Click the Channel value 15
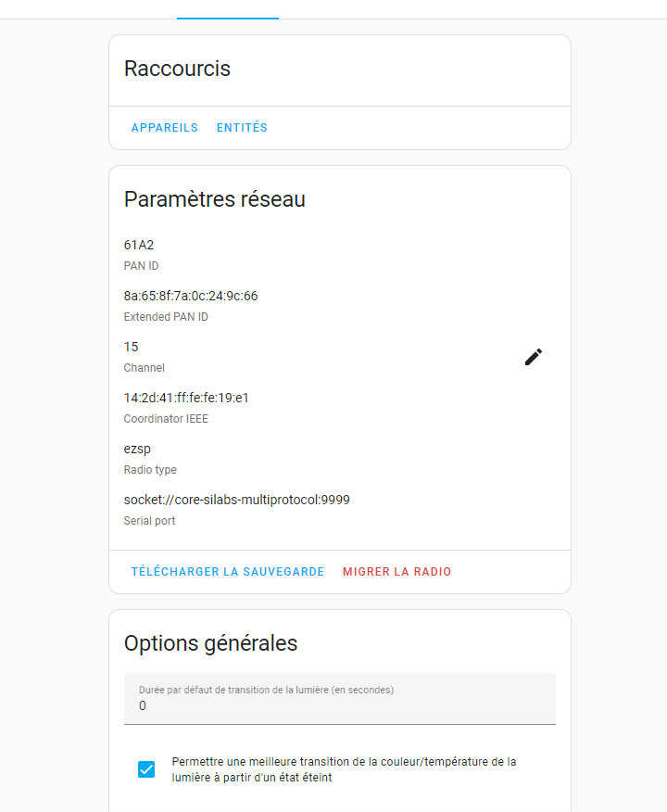Image resolution: width=667 pixels, height=812 pixels. click(x=132, y=347)
